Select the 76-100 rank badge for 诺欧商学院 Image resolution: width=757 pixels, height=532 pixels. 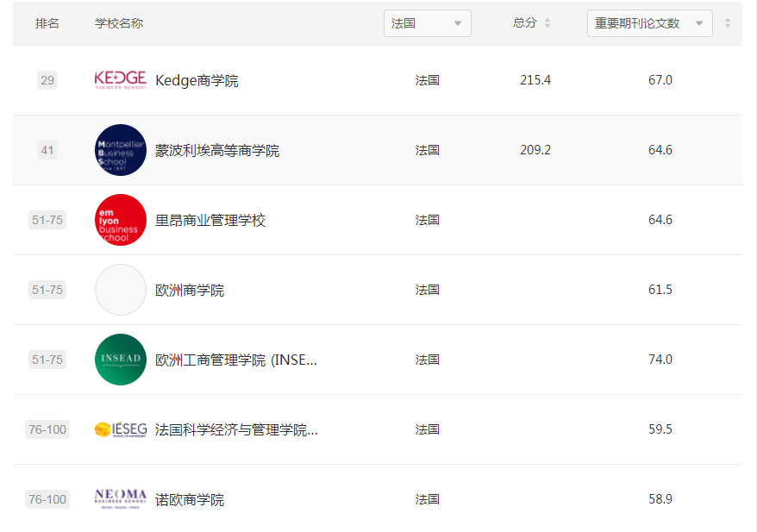[47, 499]
